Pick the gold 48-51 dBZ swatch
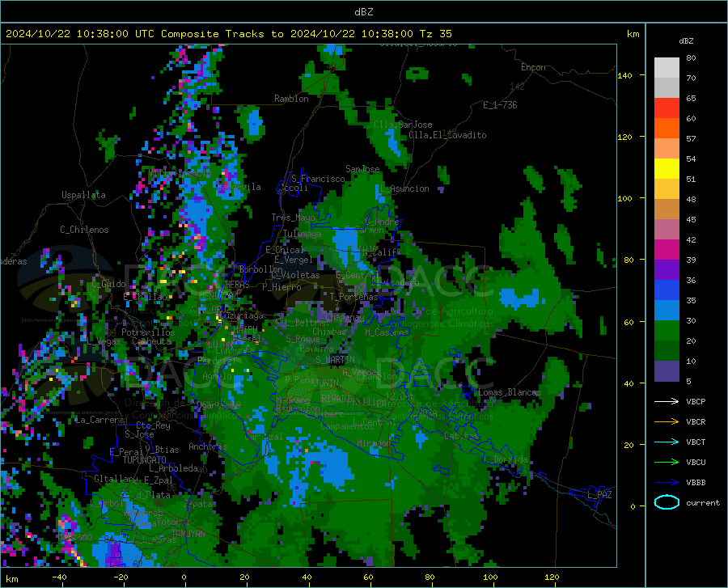The height and width of the screenshot is (588, 728). point(667,189)
